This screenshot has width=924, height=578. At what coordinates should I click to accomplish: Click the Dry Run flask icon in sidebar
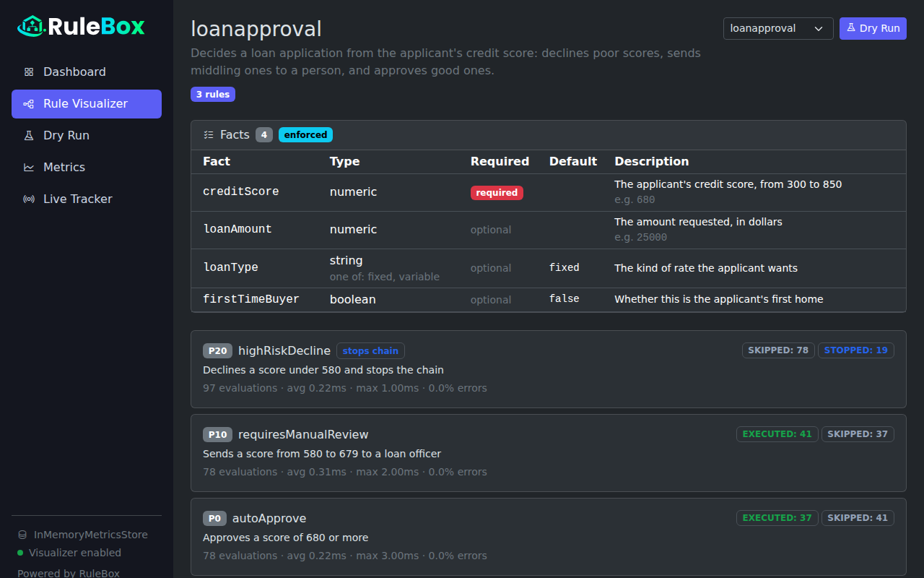[x=29, y=136]
